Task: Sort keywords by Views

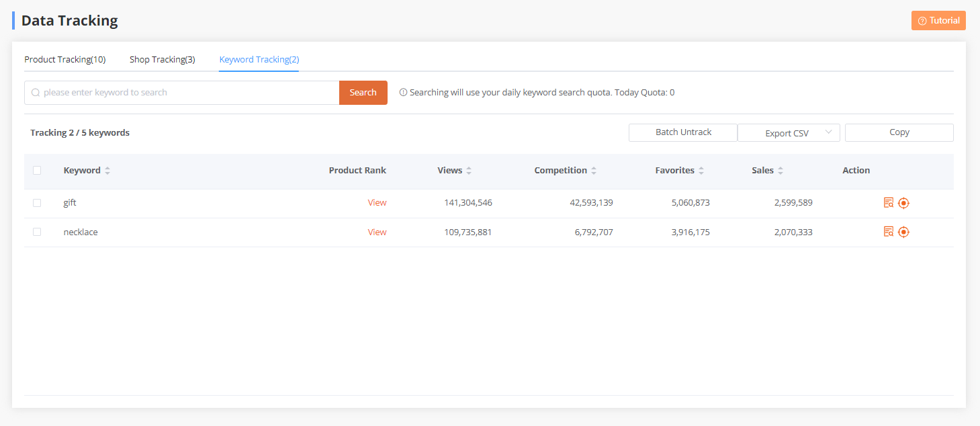Action: tap(469, 170)
